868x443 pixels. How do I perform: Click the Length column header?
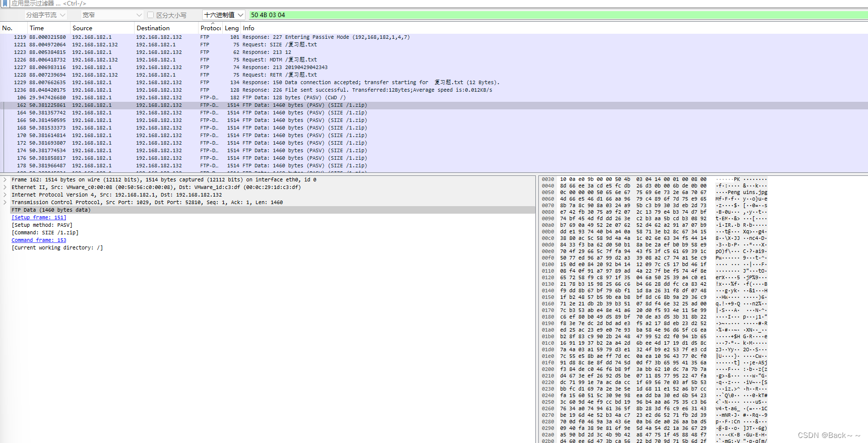pyautogui.click(x=232, y=28)
